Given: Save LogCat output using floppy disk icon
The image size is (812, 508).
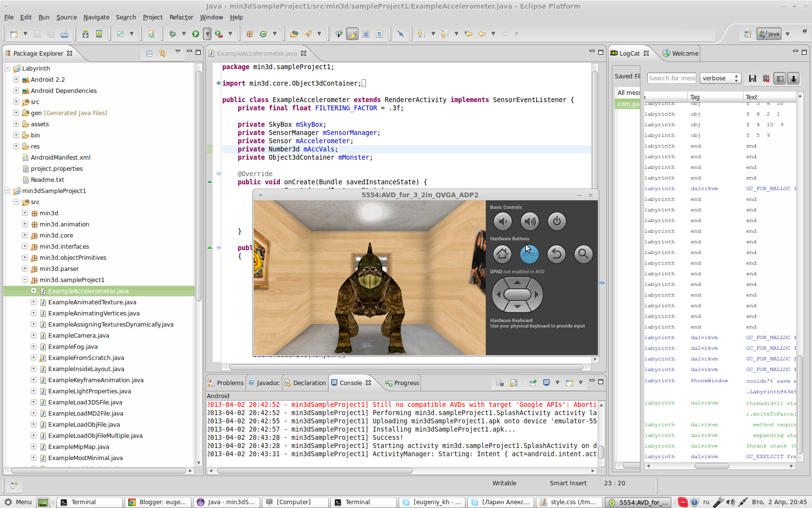Looking at the screenshot, I should tap(753, 78).
